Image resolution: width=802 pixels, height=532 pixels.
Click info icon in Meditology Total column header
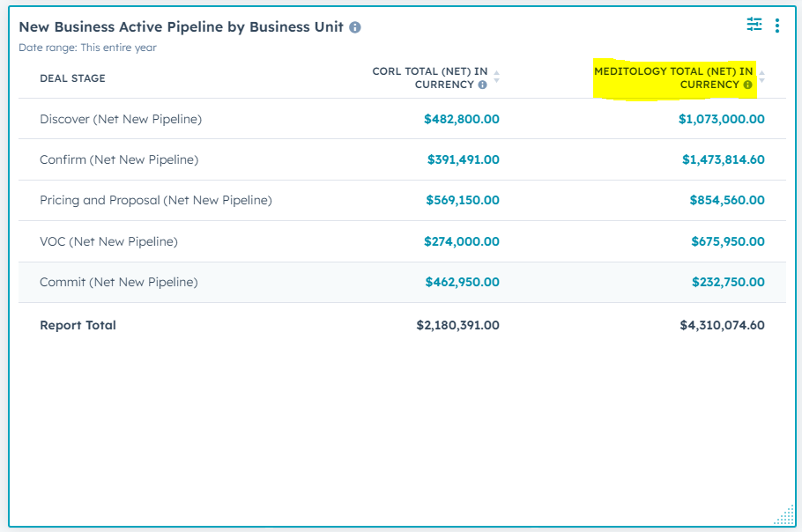click(x=747, y=85)
